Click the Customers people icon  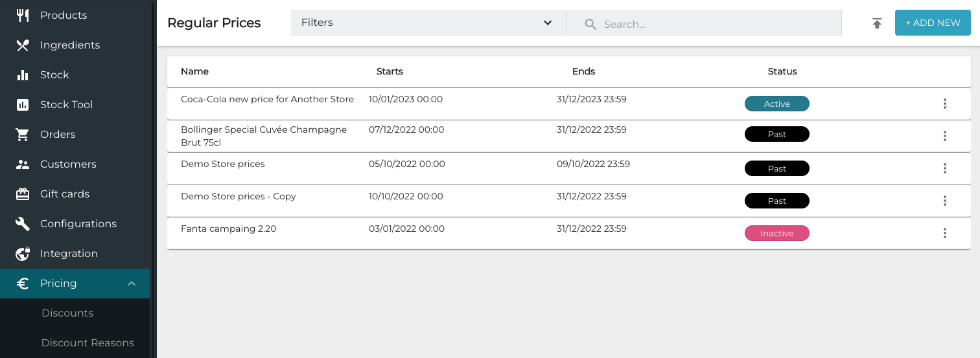coord(23,164)
